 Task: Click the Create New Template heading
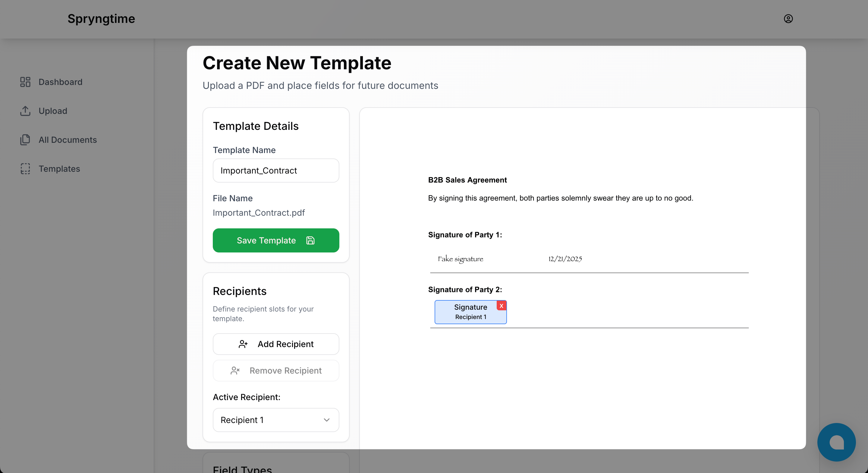point(297,63)
